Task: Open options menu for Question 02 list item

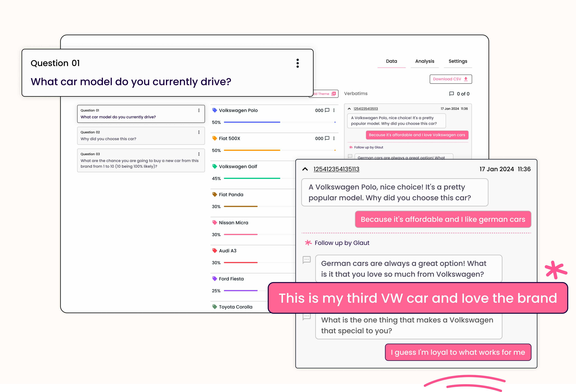Action: [x=199, y=132]
